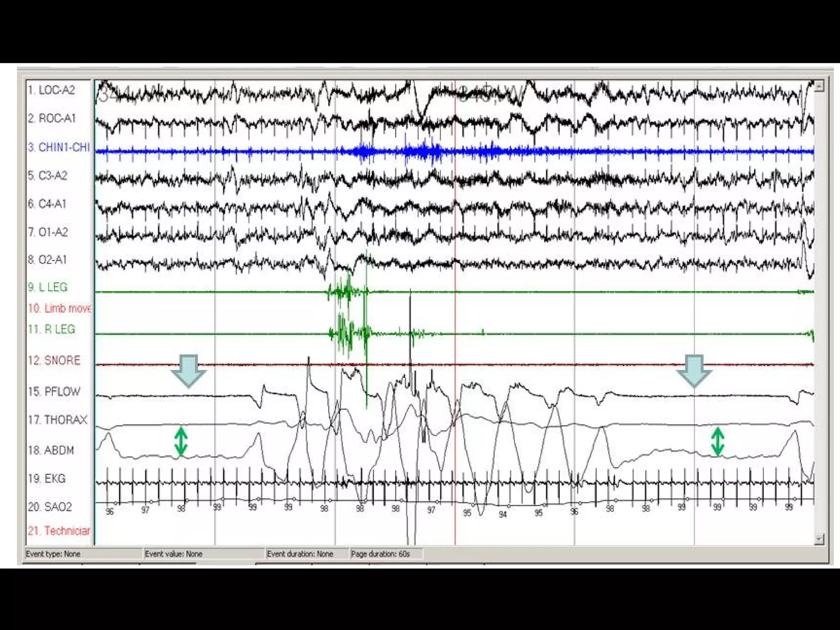Select the 21. Technician channel label
Image resolution: width=840 pixels, height=630 pixels.
(59, 531)
